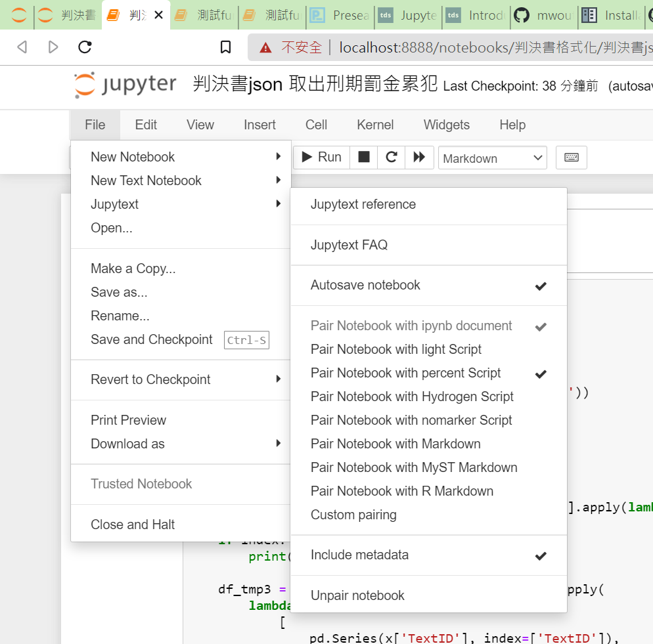Click the Jupyter logo

tap(125, 85)
